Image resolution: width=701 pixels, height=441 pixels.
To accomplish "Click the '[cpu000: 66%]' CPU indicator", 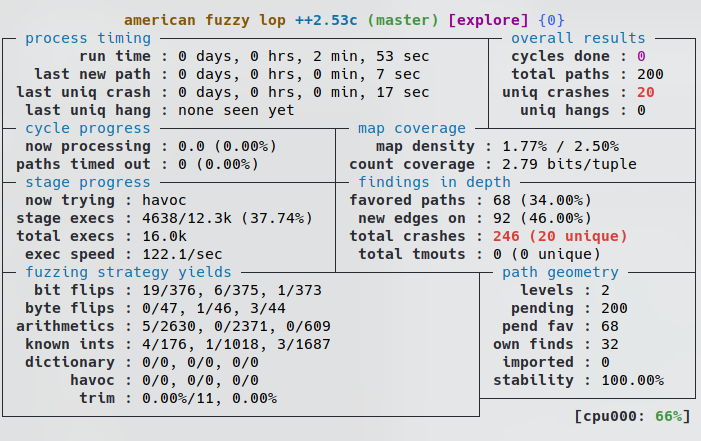I will click(x=632, y=416).
